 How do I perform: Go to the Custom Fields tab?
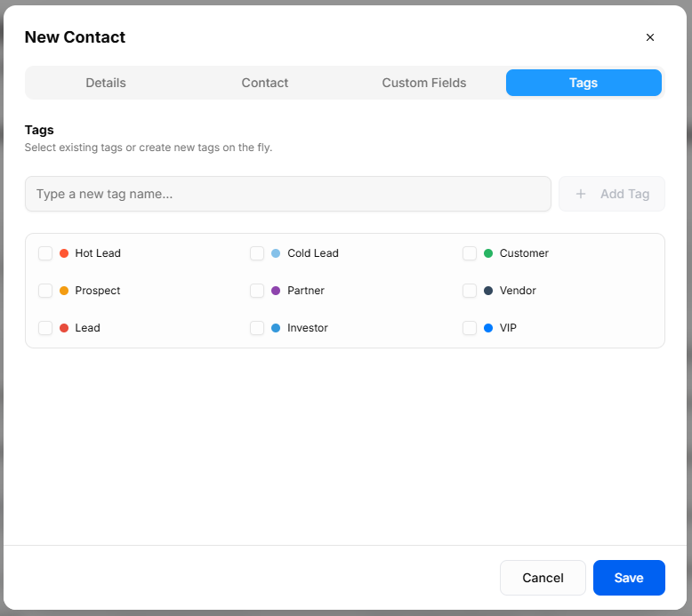pos(424,83)
